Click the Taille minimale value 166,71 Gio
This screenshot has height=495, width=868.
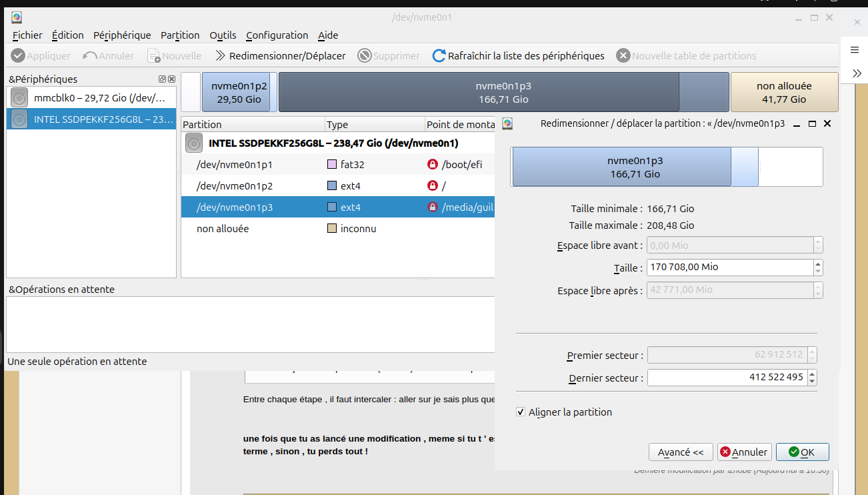pyautogui.click(x=671, y=209)
